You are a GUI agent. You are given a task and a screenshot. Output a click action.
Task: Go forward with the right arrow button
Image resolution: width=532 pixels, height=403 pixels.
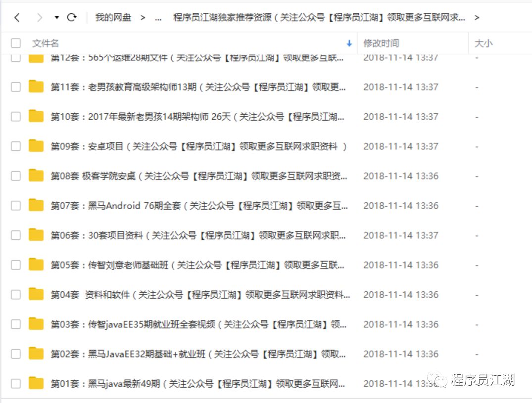[40, 17]
